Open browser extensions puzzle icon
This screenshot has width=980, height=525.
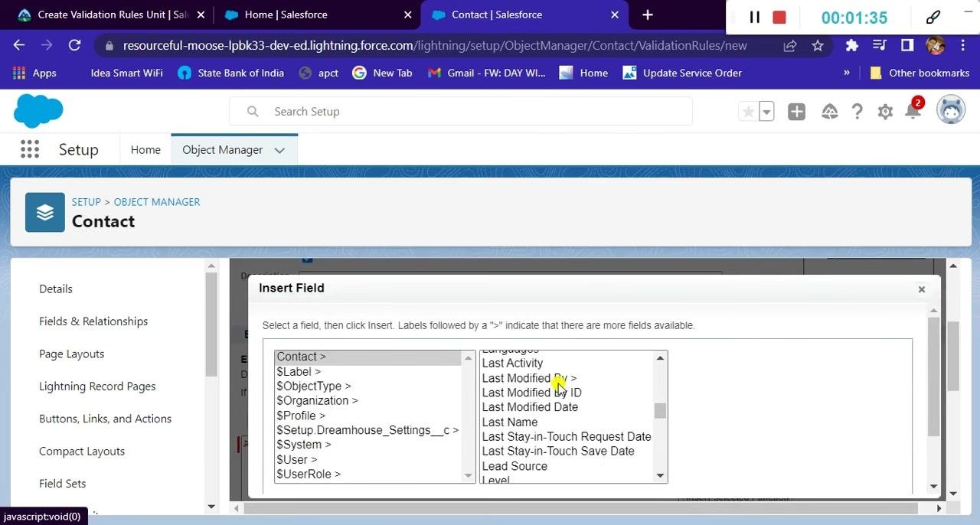click(852, 45)
